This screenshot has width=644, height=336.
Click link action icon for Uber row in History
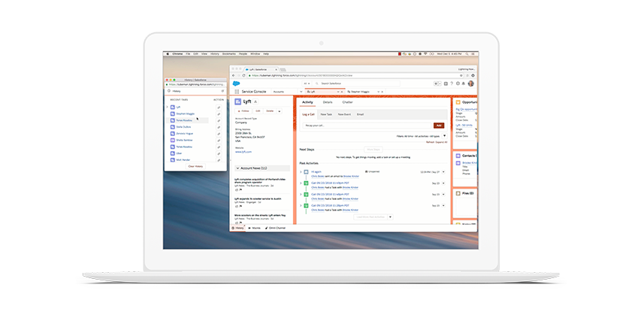pyautogui.click(x=219, y=153)
